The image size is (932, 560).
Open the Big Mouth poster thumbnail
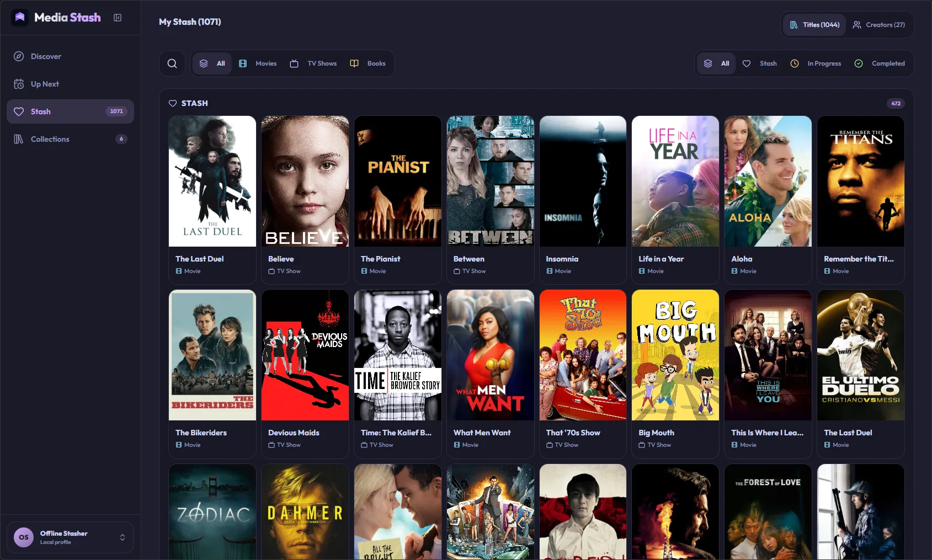[675, 355]
